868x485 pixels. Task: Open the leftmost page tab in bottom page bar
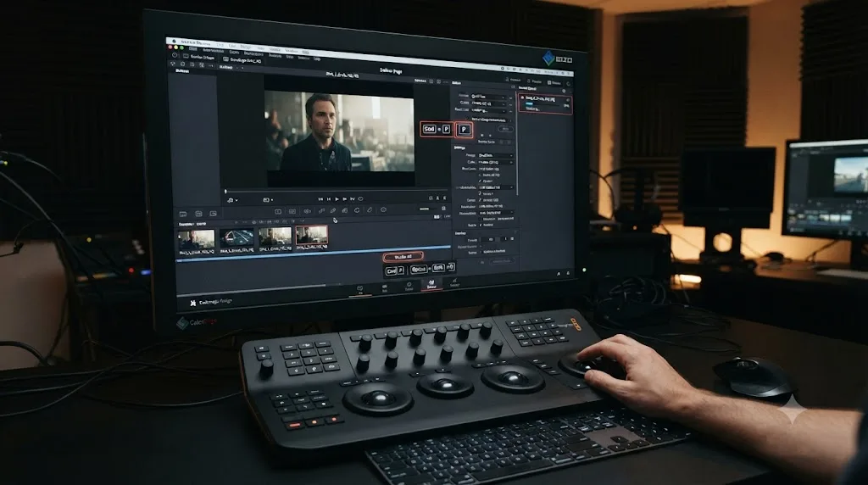(x=359, y=290)
